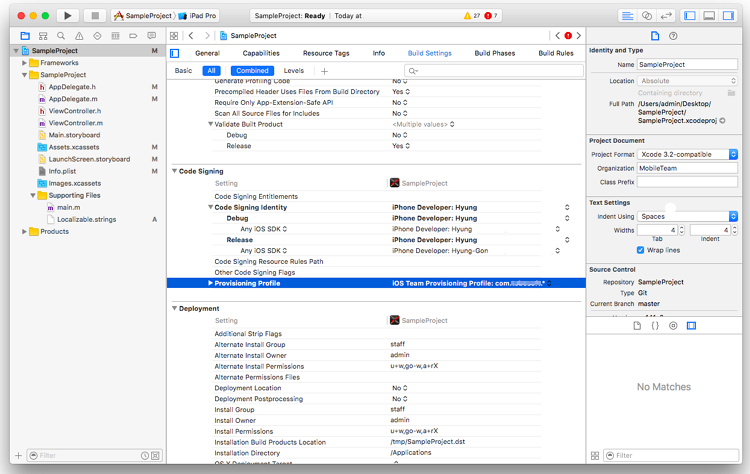This screenshot has height=474, width=750.
Task: Switch to the Build Phases tab
Action: tap(495, 53)
